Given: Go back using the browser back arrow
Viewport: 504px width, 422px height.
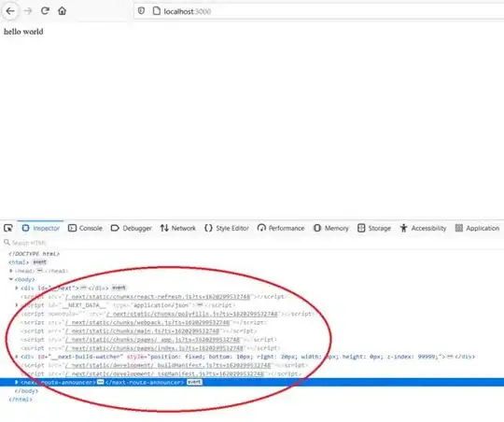Looking at the screenshot, I should pyautogui.click(x=10, y=11).
